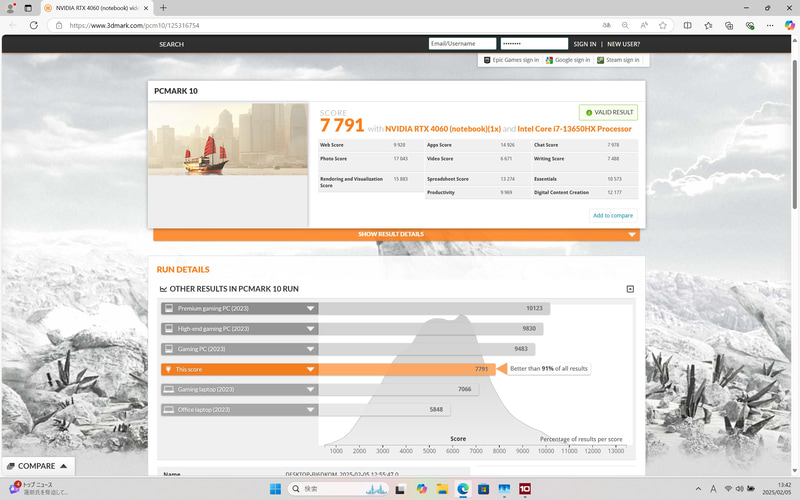Expand SHOW RESULT DETAILS bar
Viewport: 800px width, 500px height.
[396, 234]
